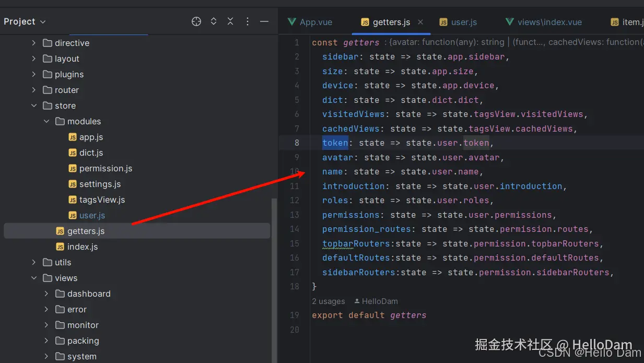Select user.js in the project tree
Image resolution: width=644 pixels, height=363 pixels.
point(92,215)
